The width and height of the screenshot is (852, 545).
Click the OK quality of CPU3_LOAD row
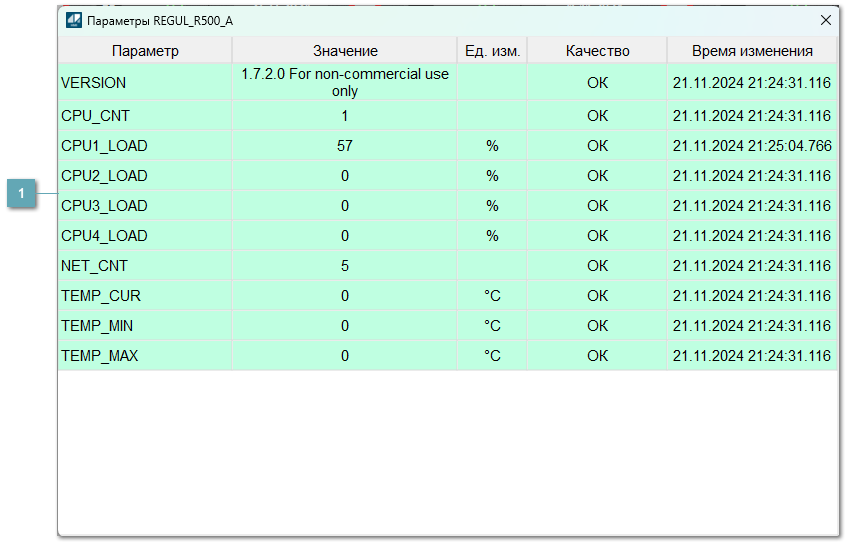click(597, 205)
